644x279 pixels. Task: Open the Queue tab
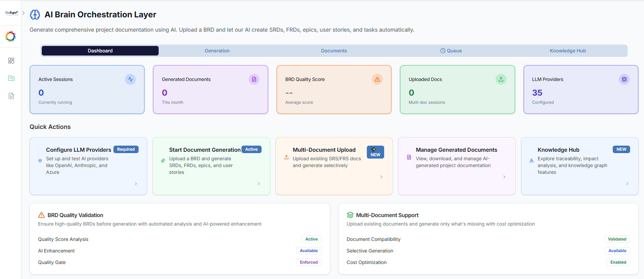[451, 51]
